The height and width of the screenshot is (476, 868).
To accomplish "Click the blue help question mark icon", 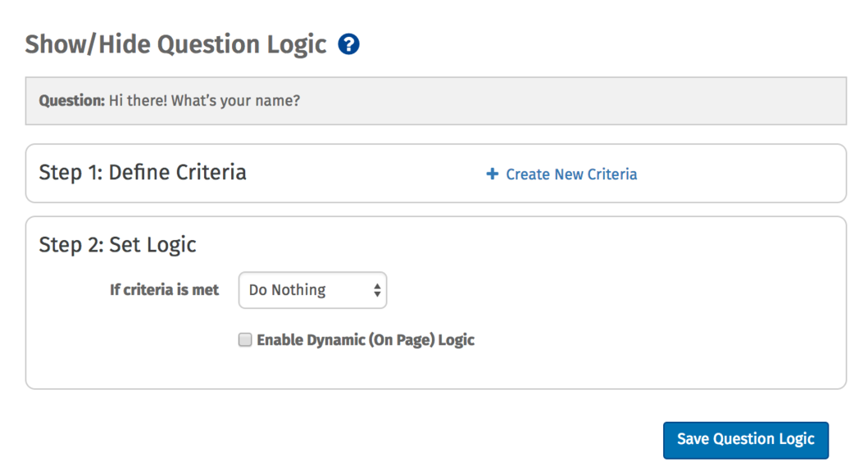I will [348, 44].
